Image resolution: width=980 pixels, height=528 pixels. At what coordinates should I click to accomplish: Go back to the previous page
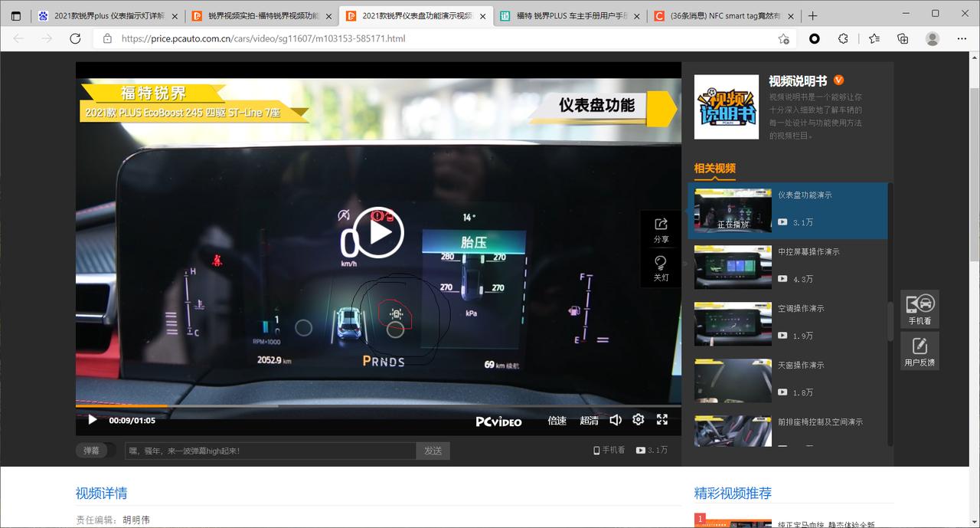click(x=18, y=38)
